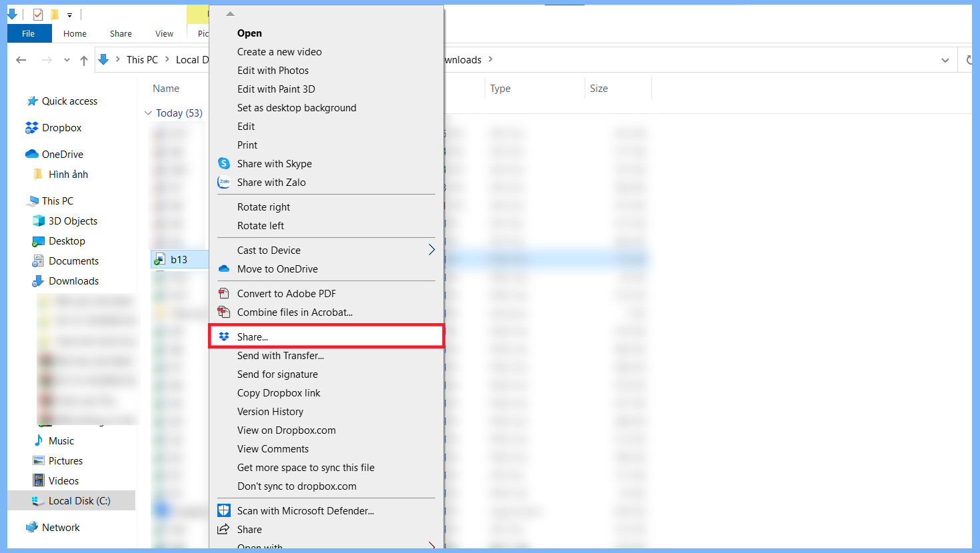Click the Quick access star icon
Viewport: 980px width, 553px height.
(x=32, y=101)
